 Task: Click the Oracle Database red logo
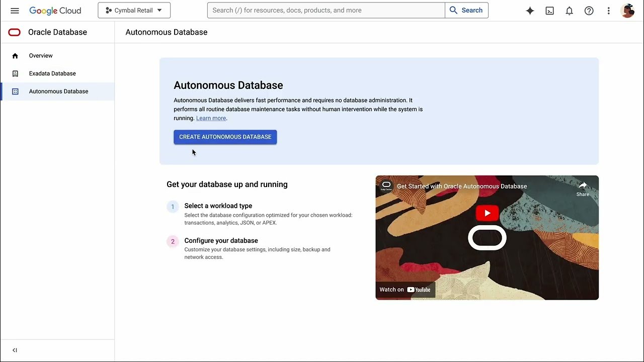[15, 32]
